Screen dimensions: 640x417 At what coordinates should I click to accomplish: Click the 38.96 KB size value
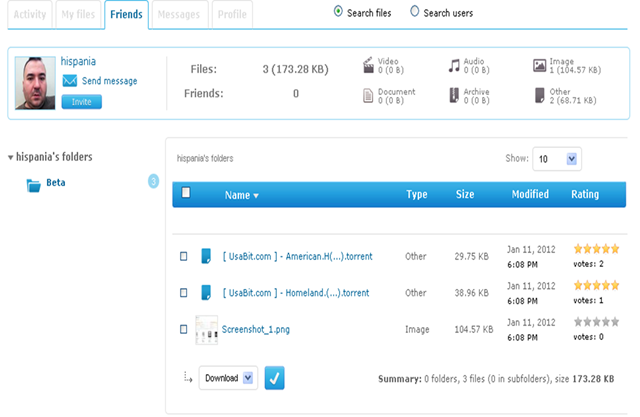pos(471,293)
